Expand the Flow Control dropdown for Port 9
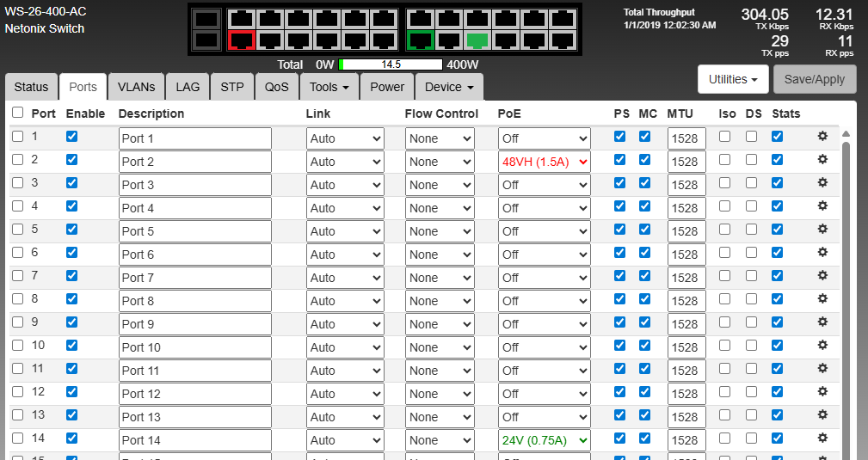The image size is (868, 460). coord(440,324)
